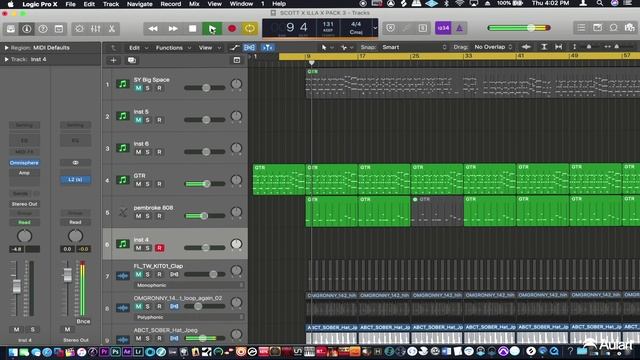
Task: Open the Window menu
Action: click(241, 4)
